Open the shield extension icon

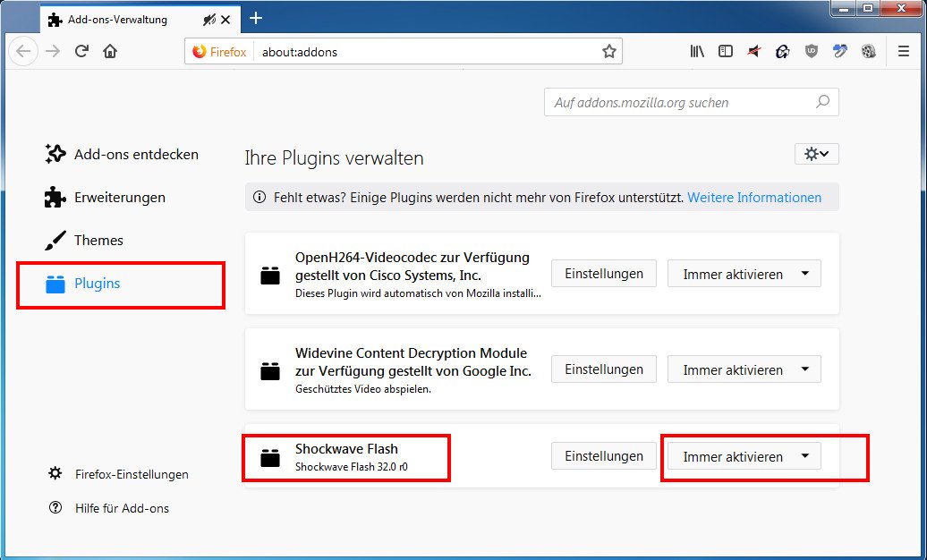(811, 52)
